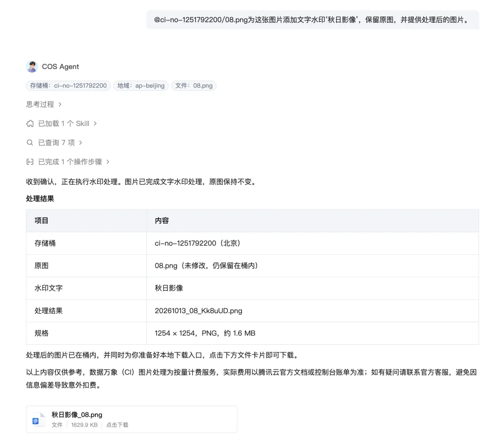The image size is (500, 448).
Task: Click the 地域: ap-beijing tag
Action: pyautogui.click(x=141, y=86)
